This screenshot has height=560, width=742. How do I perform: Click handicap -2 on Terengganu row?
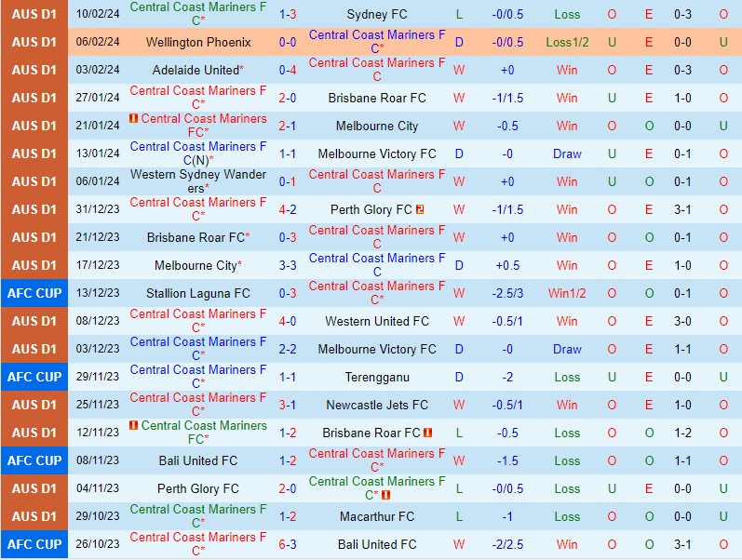(x=507, y=377)
